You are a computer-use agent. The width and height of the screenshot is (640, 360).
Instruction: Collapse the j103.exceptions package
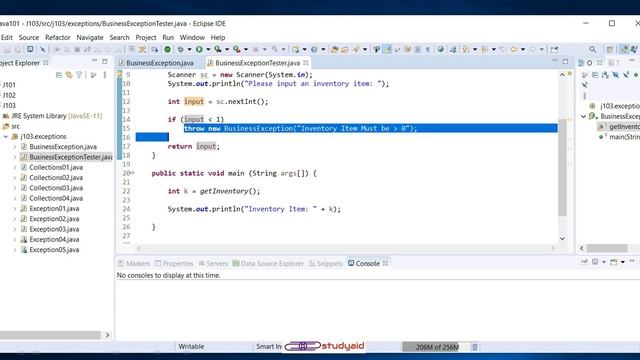[6, 137]
